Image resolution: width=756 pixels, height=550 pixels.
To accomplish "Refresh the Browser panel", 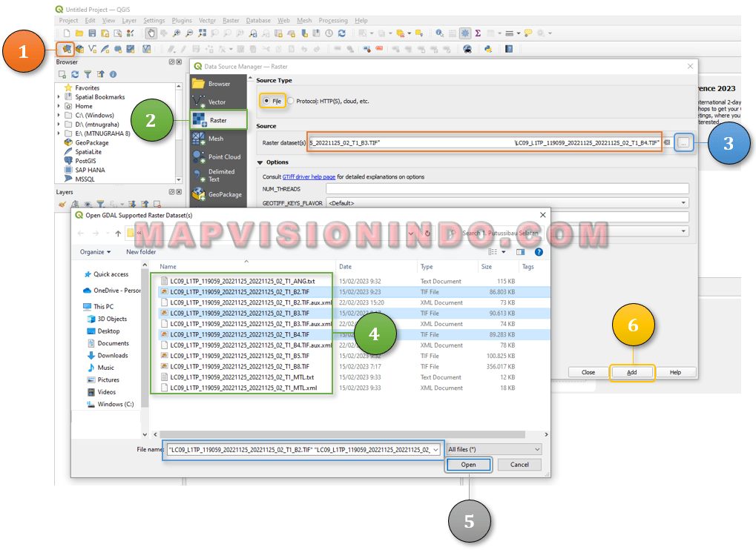I will click(x=75, y=74).
